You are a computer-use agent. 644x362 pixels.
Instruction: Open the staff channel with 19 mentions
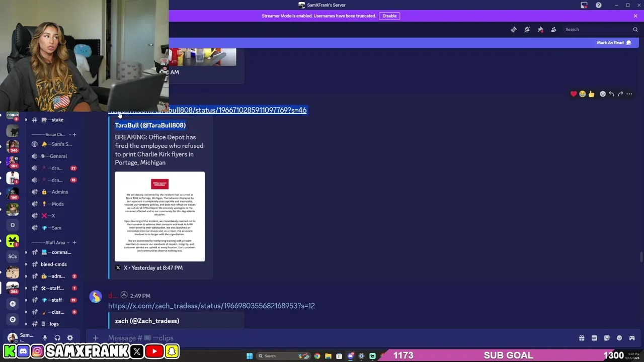[x=53, y=300]
